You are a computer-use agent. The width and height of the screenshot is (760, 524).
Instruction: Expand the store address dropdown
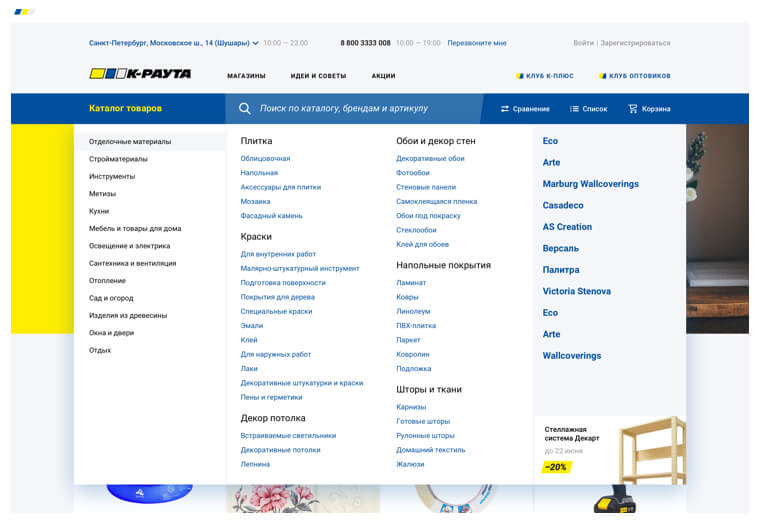(256, 44)
